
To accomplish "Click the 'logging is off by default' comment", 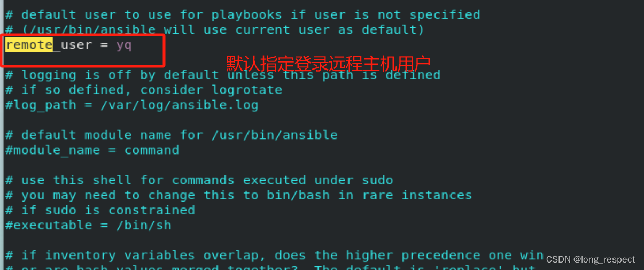I will [223, 75].
